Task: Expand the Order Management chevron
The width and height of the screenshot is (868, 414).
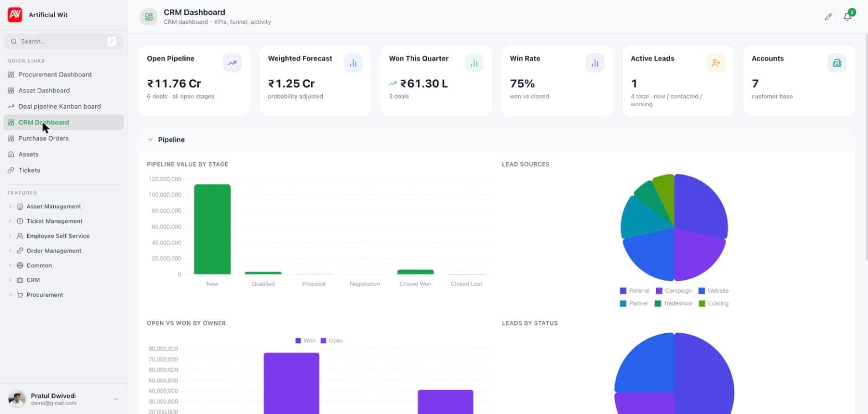Action: coord(10,251)
